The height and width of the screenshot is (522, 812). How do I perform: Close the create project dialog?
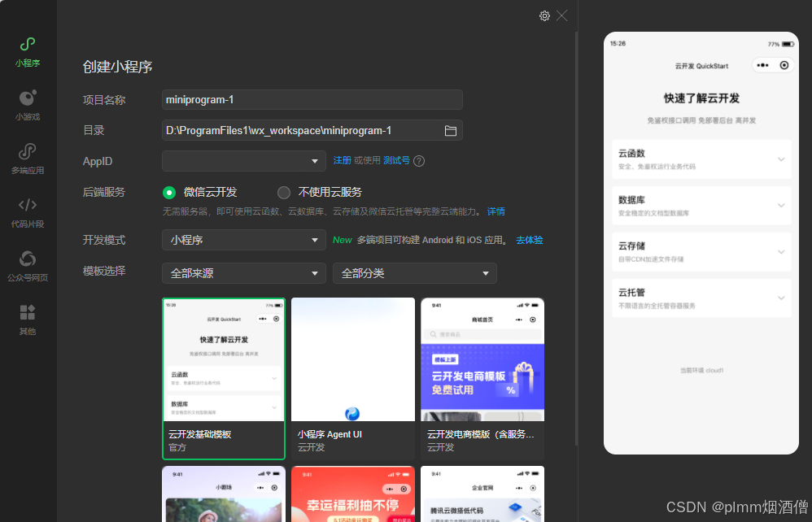point(562,16)
